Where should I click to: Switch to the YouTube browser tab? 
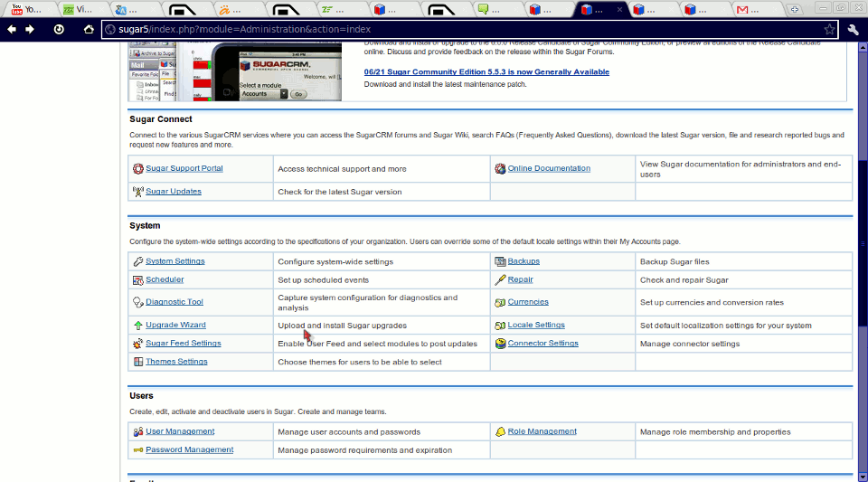coord(23,10)
